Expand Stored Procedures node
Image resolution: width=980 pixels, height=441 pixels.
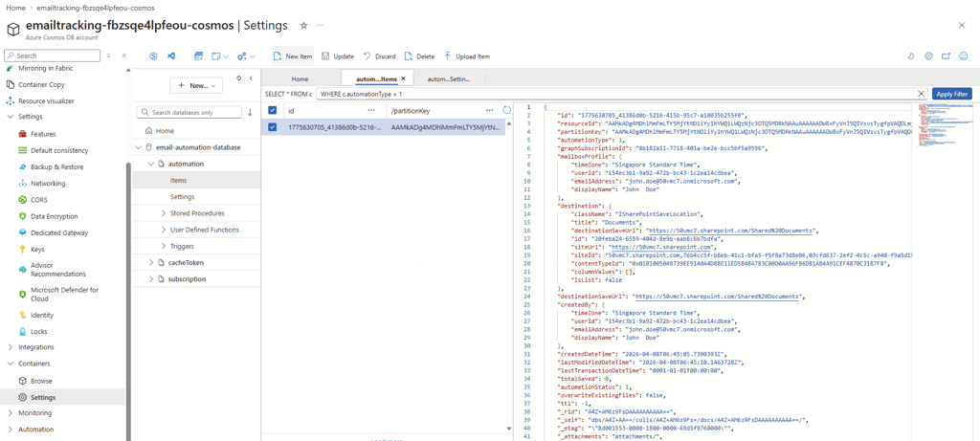click(x=164, y=213)
